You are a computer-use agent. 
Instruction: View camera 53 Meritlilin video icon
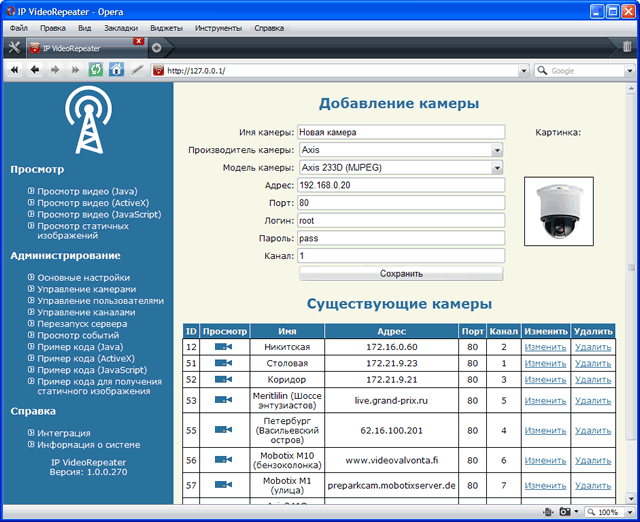[x=223, y=400]
